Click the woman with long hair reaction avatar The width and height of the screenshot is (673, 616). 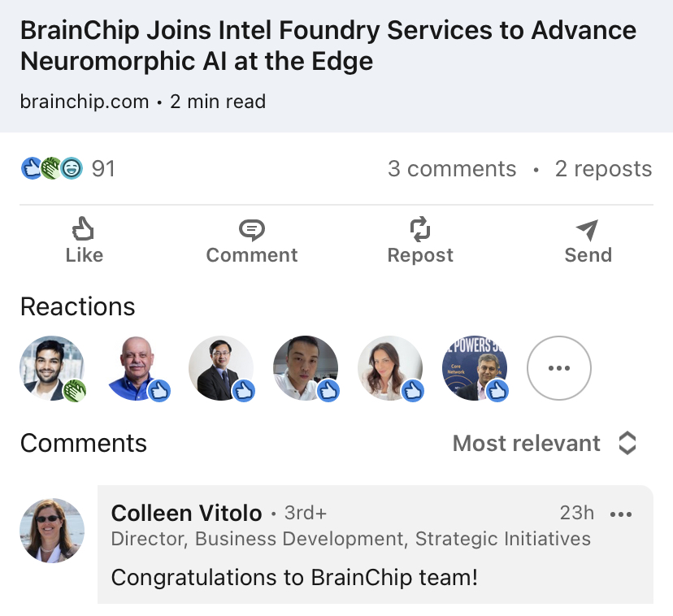[389, 368]
